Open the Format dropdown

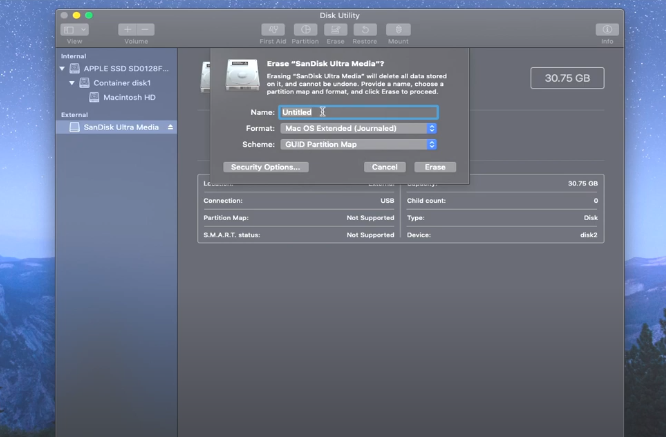pos(358,128)
